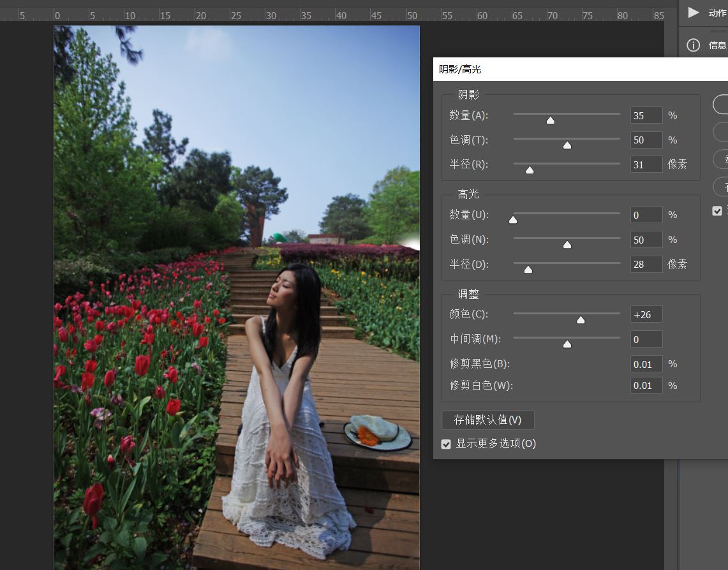Screen dimensions: 728x570
Task: Click the Highlights 色调(N) slider handle
Action: 567,245
